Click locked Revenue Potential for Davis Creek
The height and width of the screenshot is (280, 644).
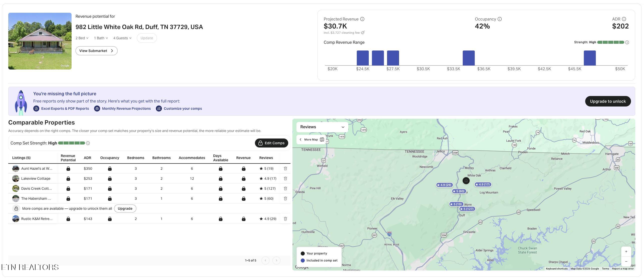(68, 189)
